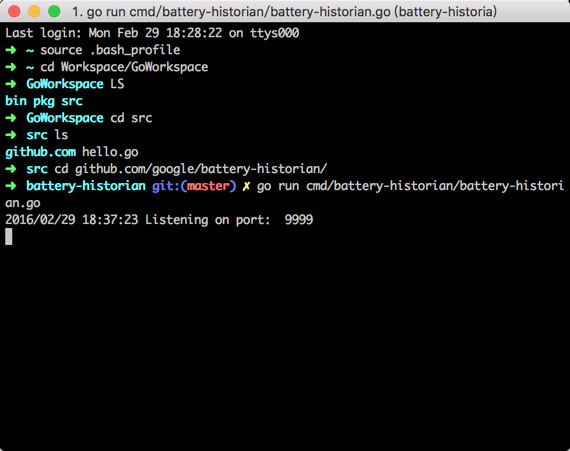Viewport: 570px width, 451px height.
Task: Click the 'Last login' line
Action: (x=152, y=33)
